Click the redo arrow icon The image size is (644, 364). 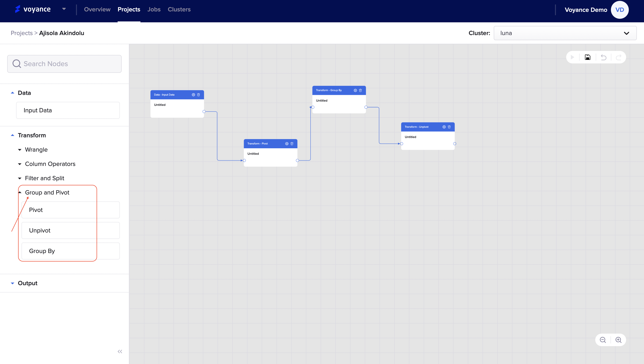(x=619, y=57)
